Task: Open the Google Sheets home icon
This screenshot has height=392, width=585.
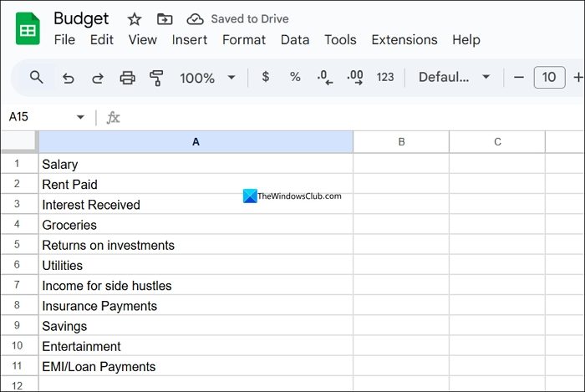Action: [x=28, y=28]
